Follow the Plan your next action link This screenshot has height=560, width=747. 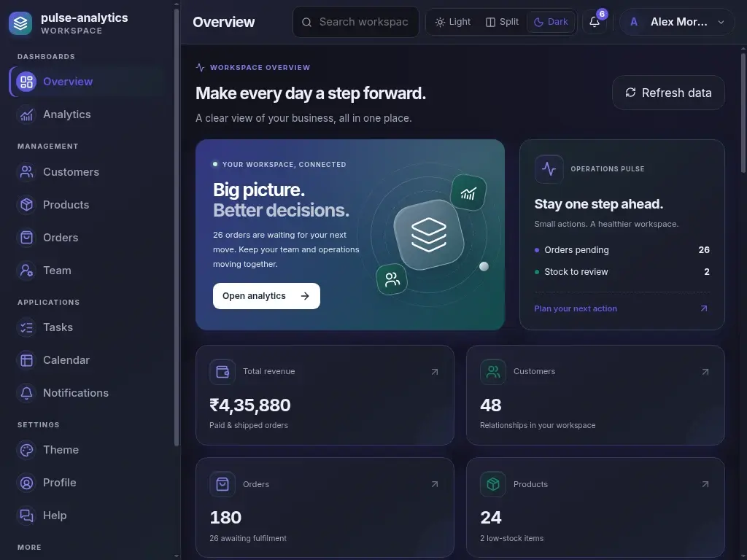pyautogui.click(x=576, y=308)
